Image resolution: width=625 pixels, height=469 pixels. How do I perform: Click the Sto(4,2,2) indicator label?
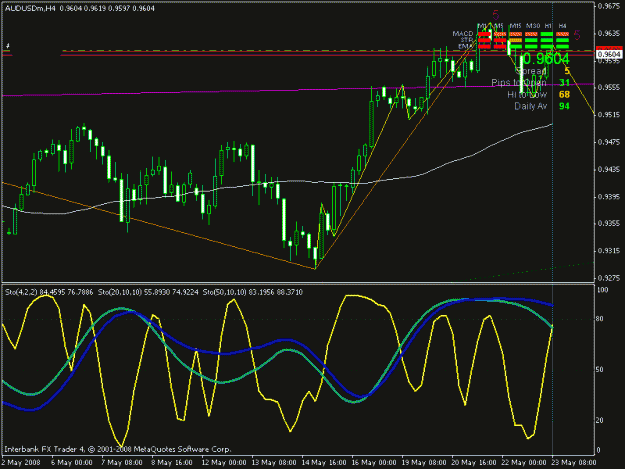click(22, 292)
